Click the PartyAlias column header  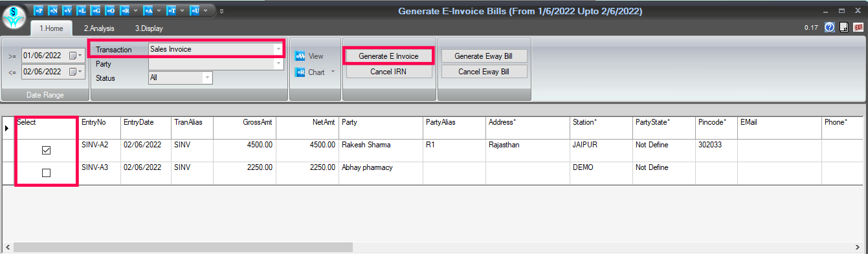tap(454, 127)
